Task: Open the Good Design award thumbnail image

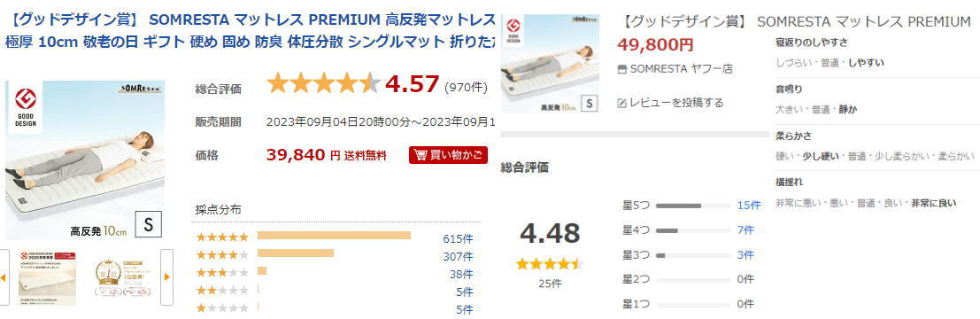Action: pyautogui.click(x=47, y=277)
